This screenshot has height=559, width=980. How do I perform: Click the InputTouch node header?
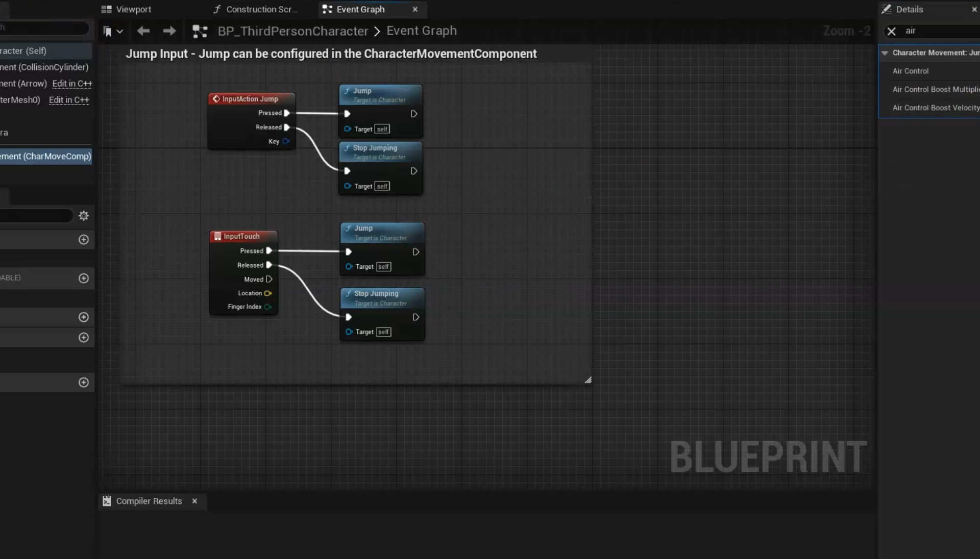point(242,236)
